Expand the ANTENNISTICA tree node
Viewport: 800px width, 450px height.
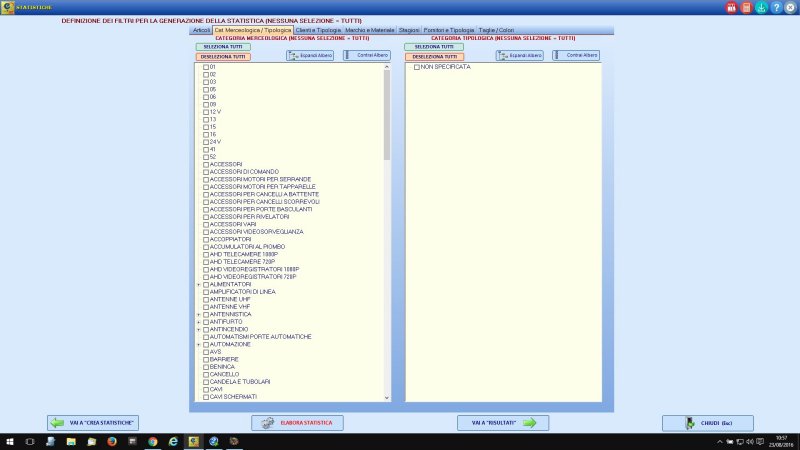pyautogui.click(x=199, y=314)
